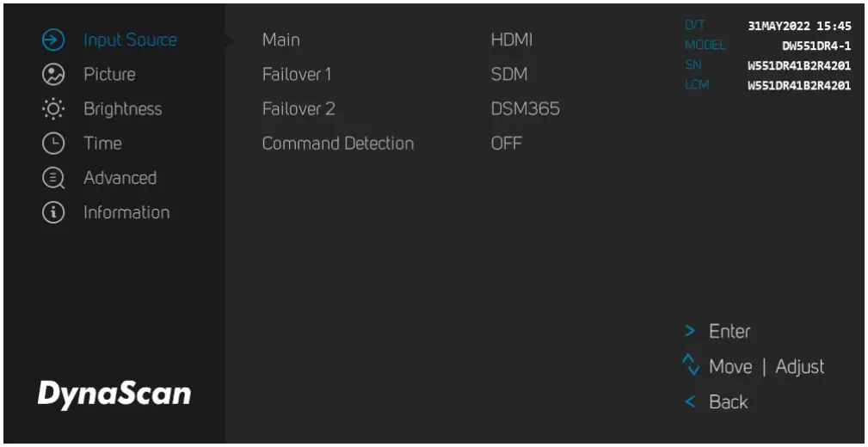Click the Picture menu icon

(x=53, y=75)
